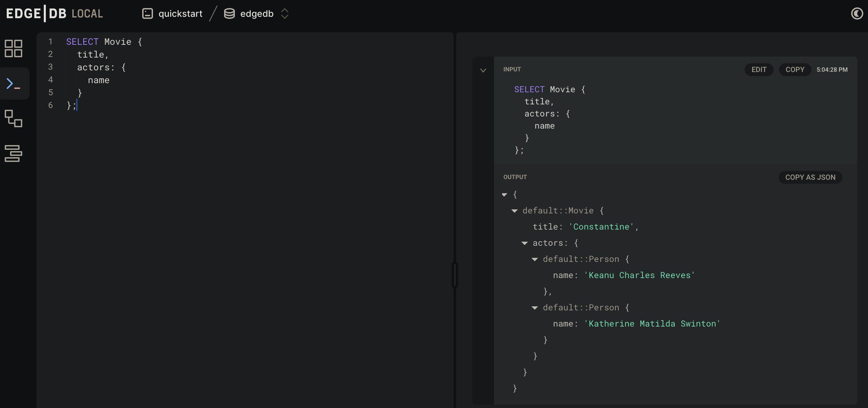
Task: Select the REPL terminal icon in sidebar
Action: point(13,83)
